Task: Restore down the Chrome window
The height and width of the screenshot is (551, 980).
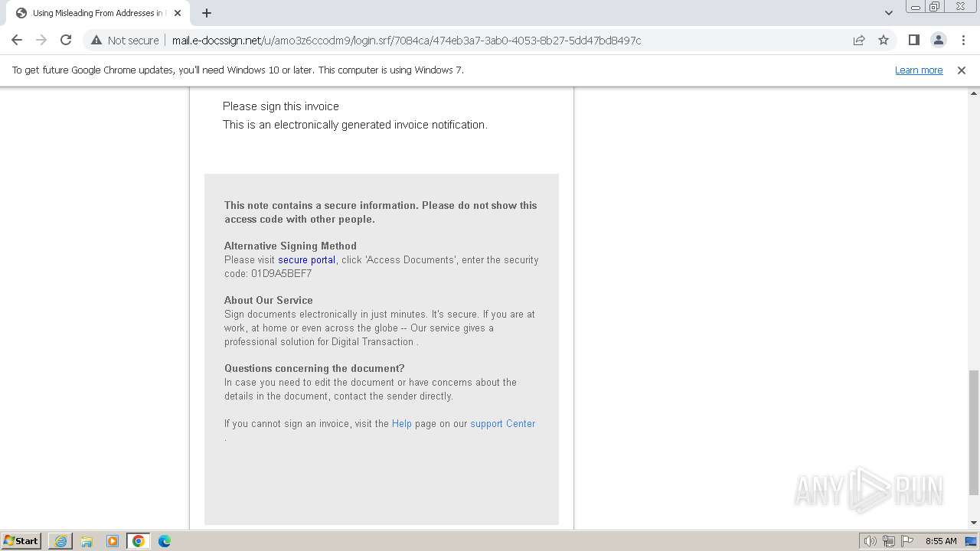Action: [935, 7]
